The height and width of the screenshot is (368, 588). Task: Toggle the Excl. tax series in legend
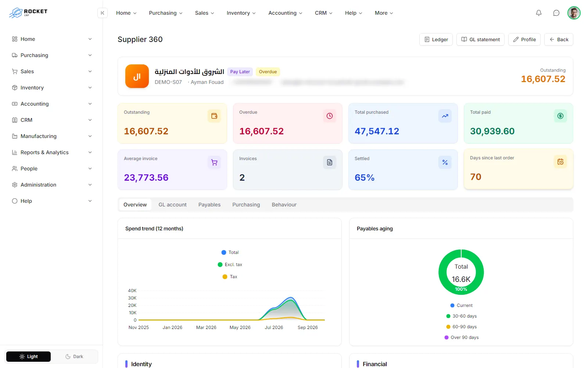click(x=230, y=265)
